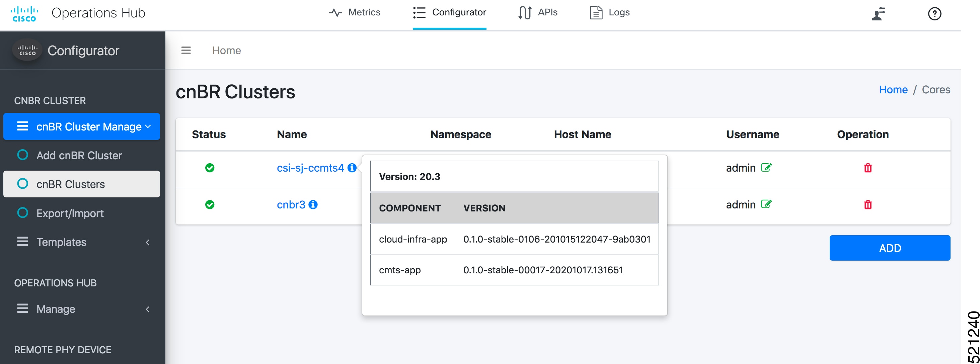This screenshot has width=980, height=364.
Task: Edit username for cnbr3 row
Action: (x=766, y=204)
